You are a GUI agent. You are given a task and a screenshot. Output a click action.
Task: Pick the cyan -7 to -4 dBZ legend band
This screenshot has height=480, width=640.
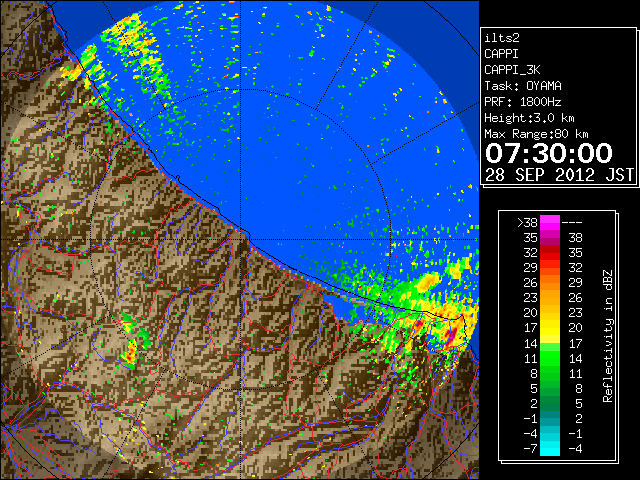550,448
